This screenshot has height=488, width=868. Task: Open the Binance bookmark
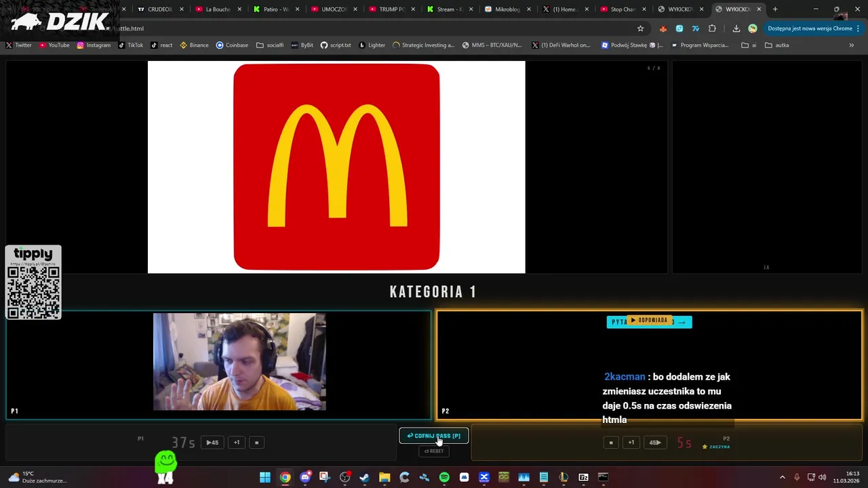click(195, 45)
